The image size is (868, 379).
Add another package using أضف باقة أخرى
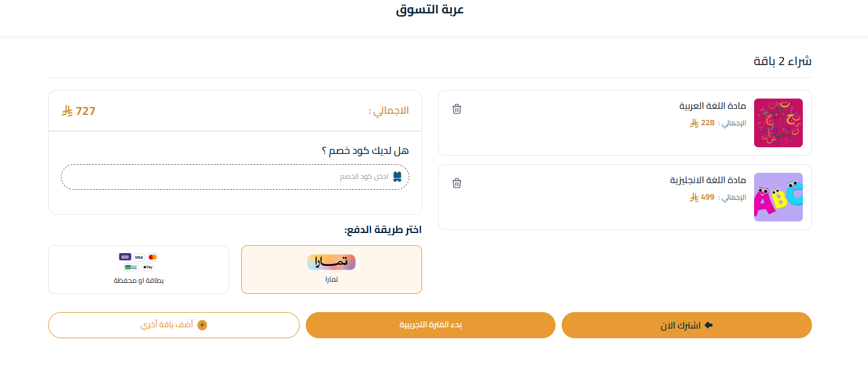click(174, 325)
